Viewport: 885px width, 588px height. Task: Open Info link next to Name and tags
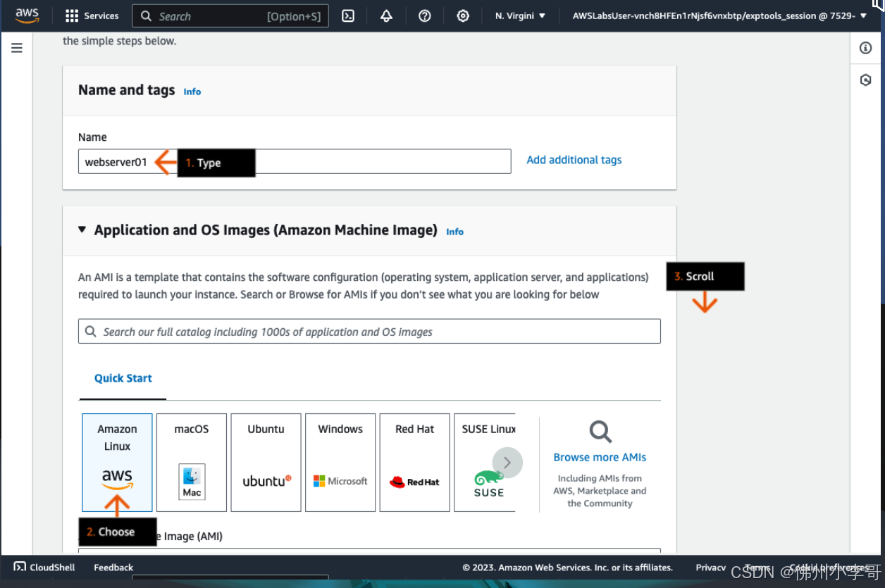tap(192, 92)
